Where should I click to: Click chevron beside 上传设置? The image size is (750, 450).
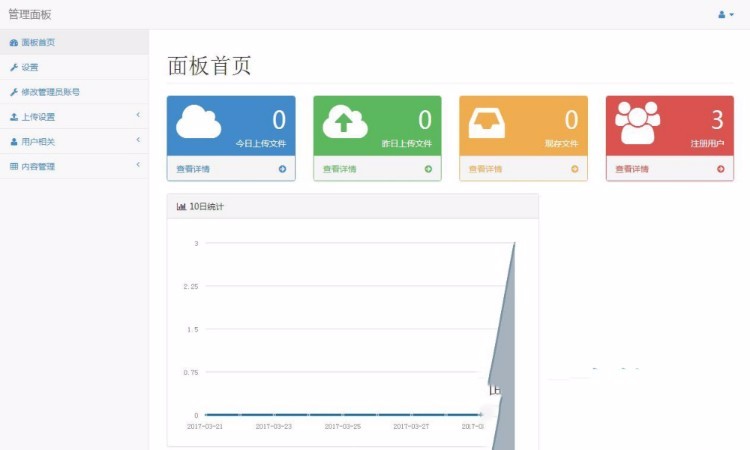138,115
